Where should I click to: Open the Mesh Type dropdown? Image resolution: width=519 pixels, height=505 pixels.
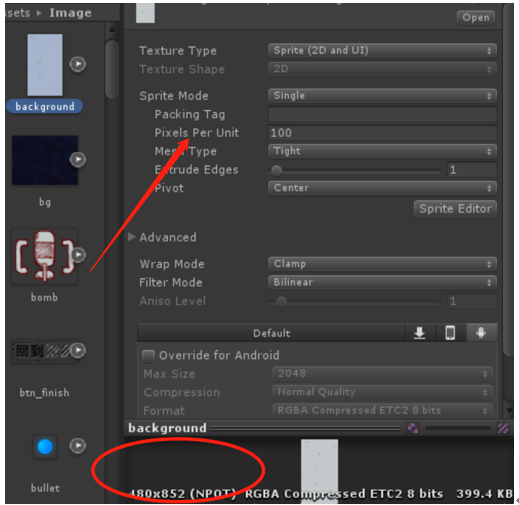[x=382, y=151]
